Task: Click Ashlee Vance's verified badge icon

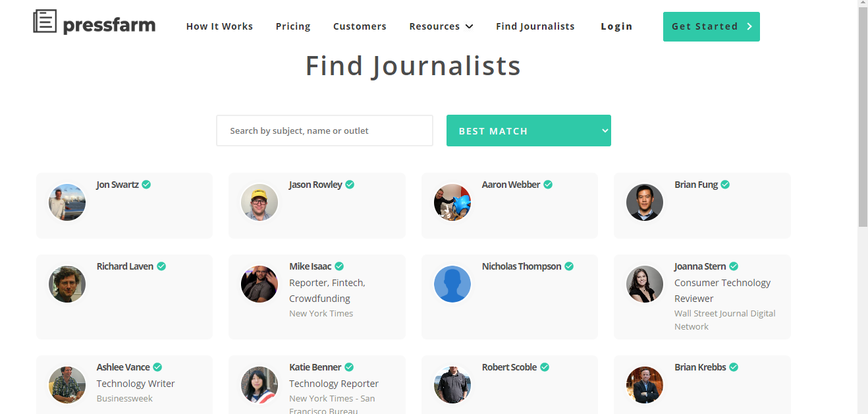Action: coord(157,367)
